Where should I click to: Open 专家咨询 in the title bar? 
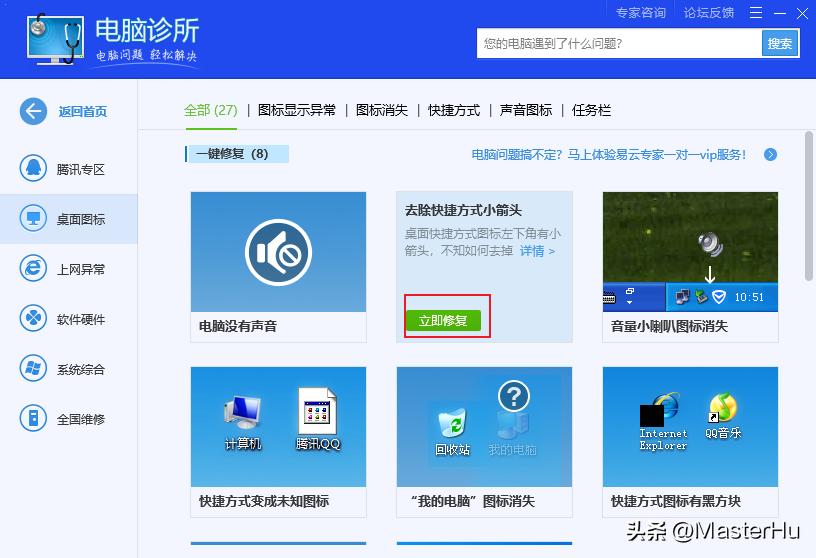click(641, 12)
